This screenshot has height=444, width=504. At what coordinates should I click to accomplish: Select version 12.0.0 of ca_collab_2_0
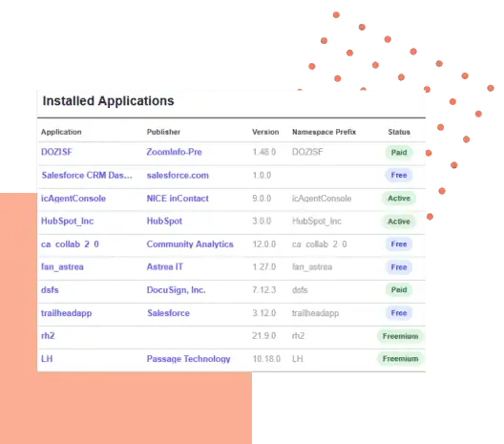click(264, 244)
